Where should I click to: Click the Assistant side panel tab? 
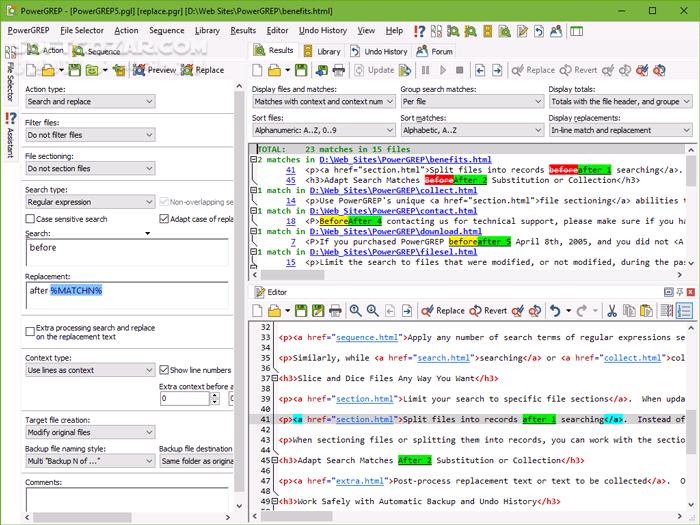(10, 135)
